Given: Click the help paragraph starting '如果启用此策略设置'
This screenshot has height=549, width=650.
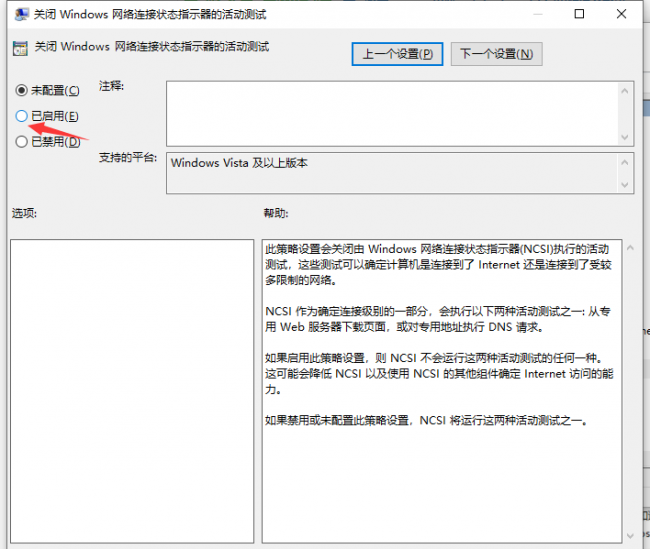Looking at the screenshot, I should (439, 374).
